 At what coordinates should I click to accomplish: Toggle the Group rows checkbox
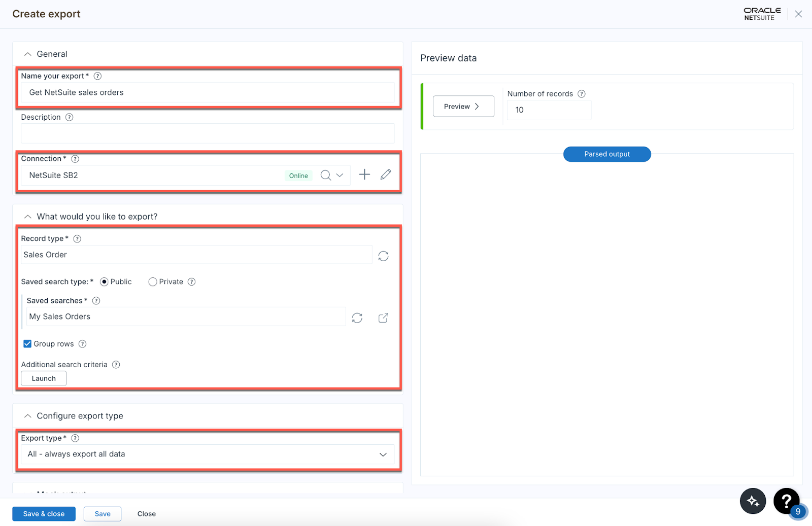pos(27,344)
